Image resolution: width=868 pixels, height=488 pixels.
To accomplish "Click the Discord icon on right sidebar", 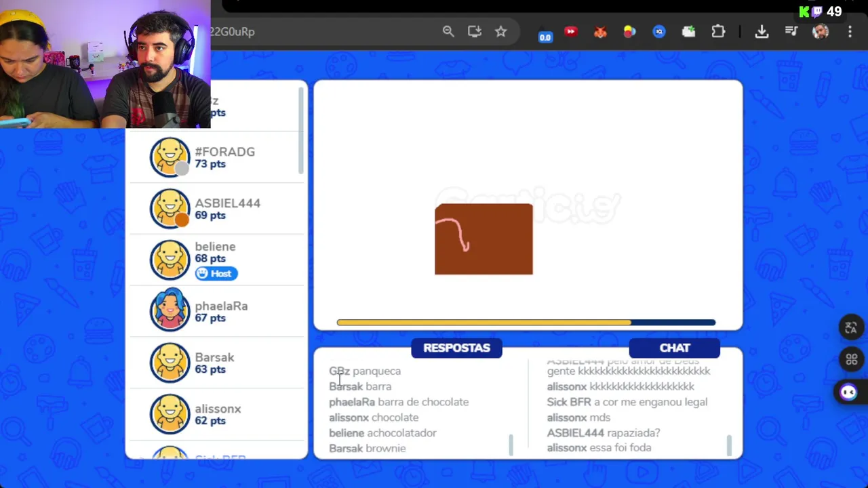I will (848, 392).
